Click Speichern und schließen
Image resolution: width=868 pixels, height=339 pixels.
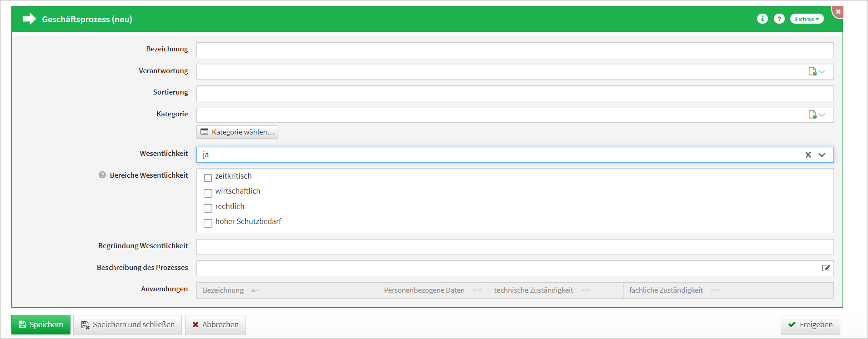point(127,324)
